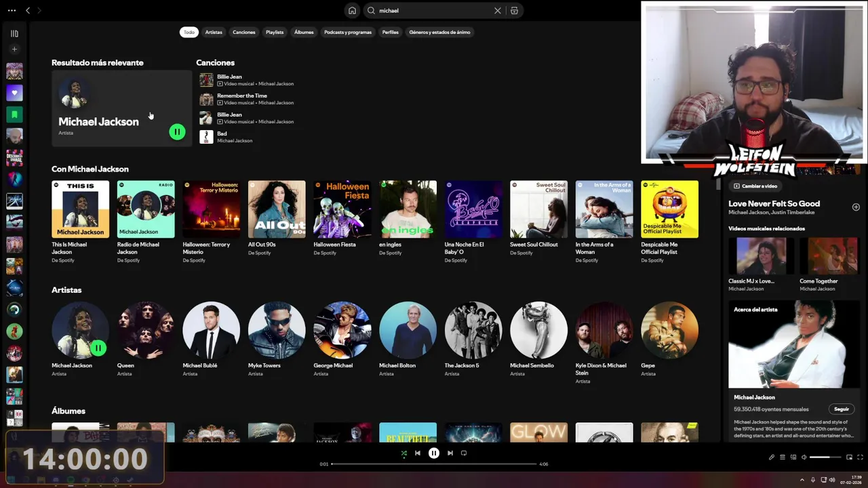Select the Playlists filter chip
868x488 pixels.
click(275, 32)
